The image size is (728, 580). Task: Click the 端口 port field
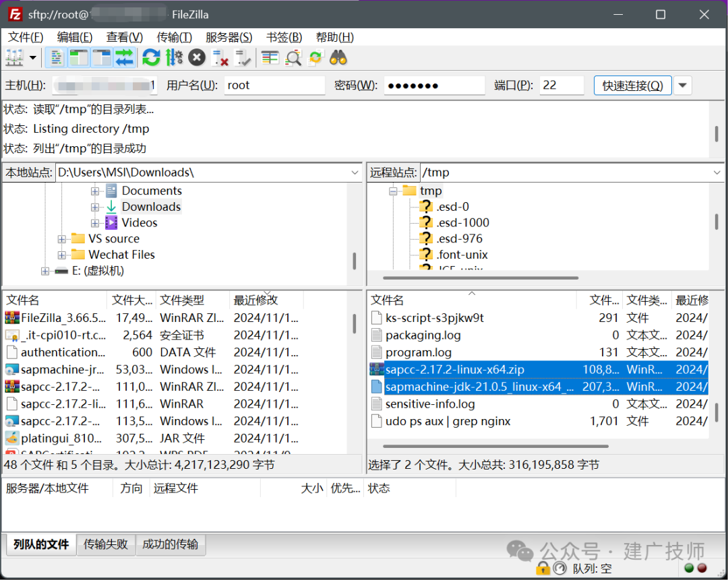[x=562, y=86]
